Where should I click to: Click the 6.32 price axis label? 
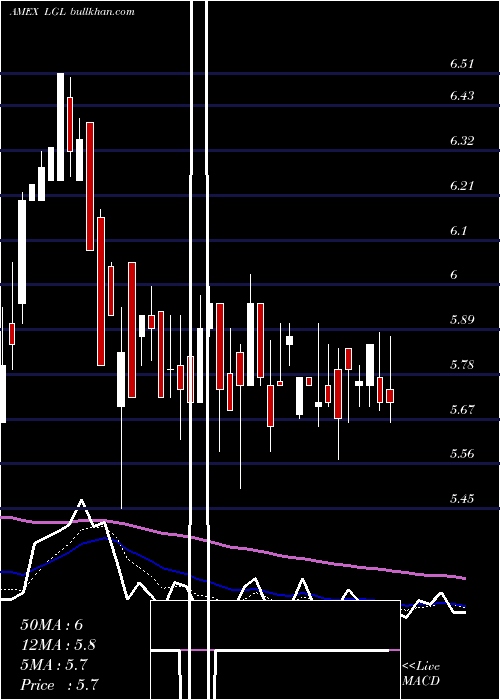click(x=461, y=141)
